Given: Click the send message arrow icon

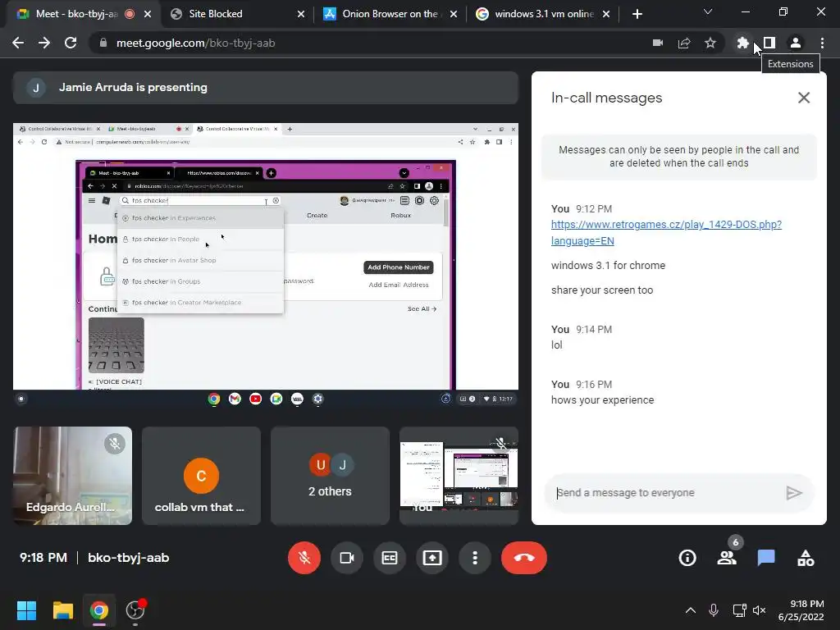Looking at the screenshot, I should tap(794, 493).
